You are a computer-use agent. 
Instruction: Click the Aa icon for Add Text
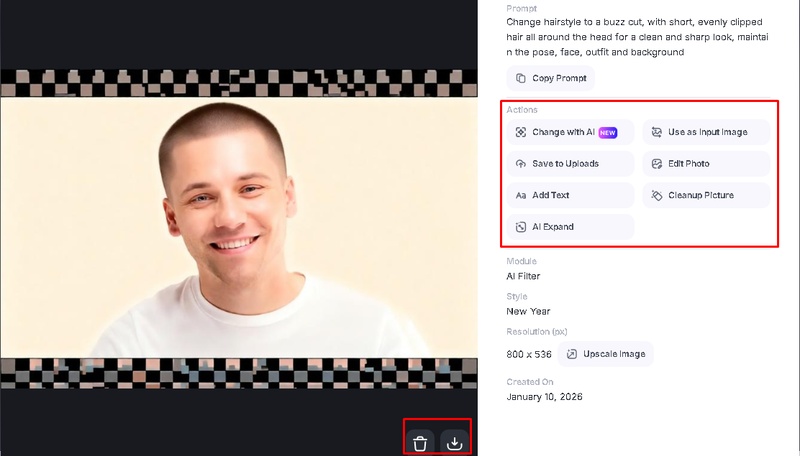[521, 195]
